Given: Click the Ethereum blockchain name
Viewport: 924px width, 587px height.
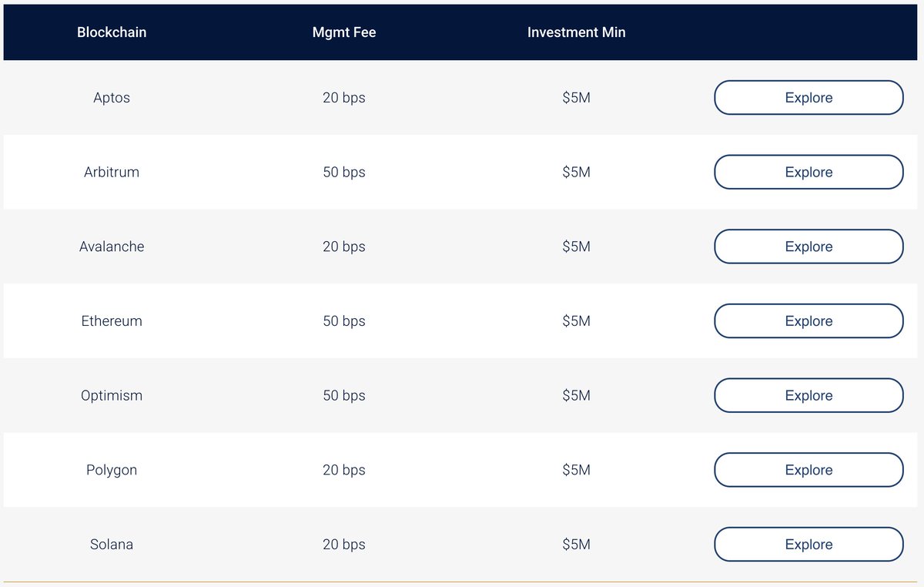Looking at the screenshot, I should pos(112,320).
